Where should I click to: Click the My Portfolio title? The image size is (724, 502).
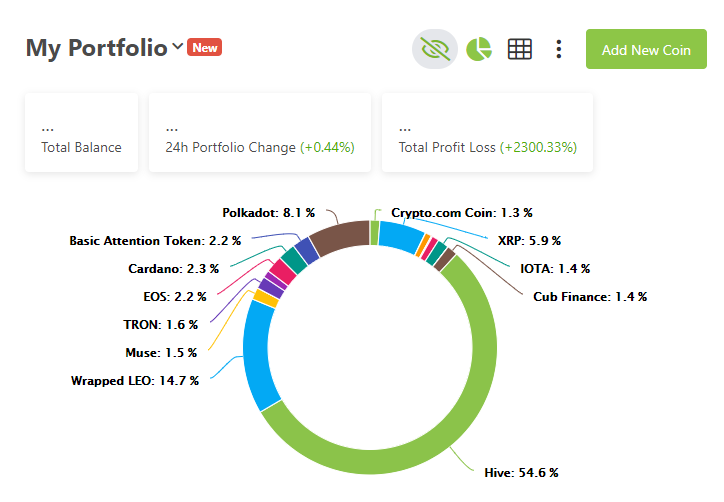[97, 48]
